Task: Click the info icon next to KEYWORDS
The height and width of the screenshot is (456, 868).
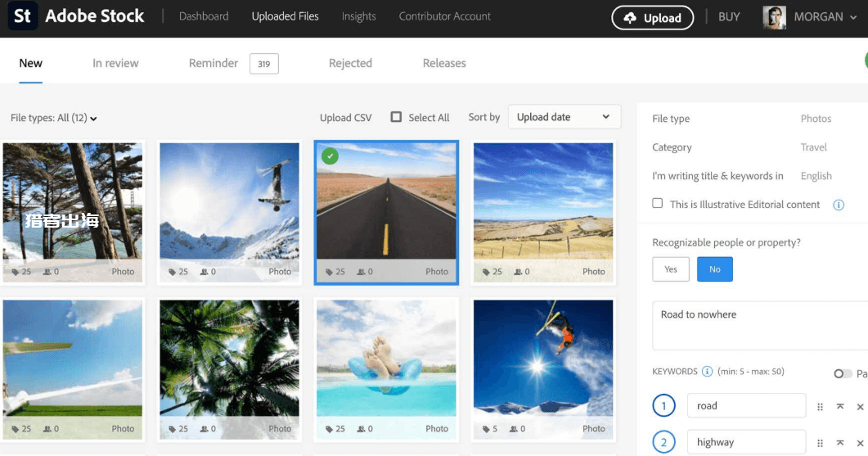Action: point(707,372)
